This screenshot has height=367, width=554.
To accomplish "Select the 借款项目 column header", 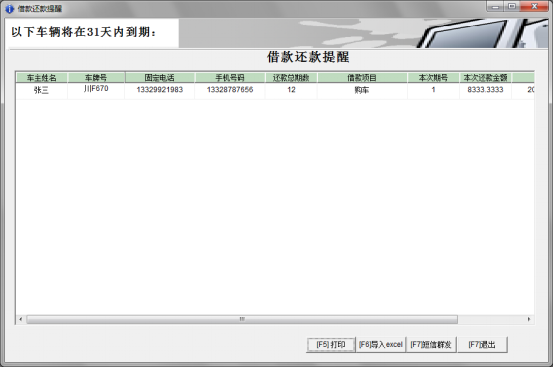I will pyautogui.click(x=362, y=78).
